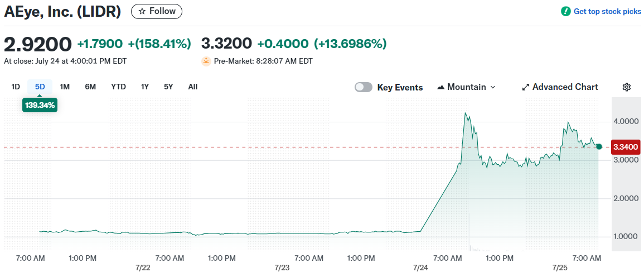Click the Key Events label
The height and width of the screenshot is (272, 644).
tap(400, 87)
